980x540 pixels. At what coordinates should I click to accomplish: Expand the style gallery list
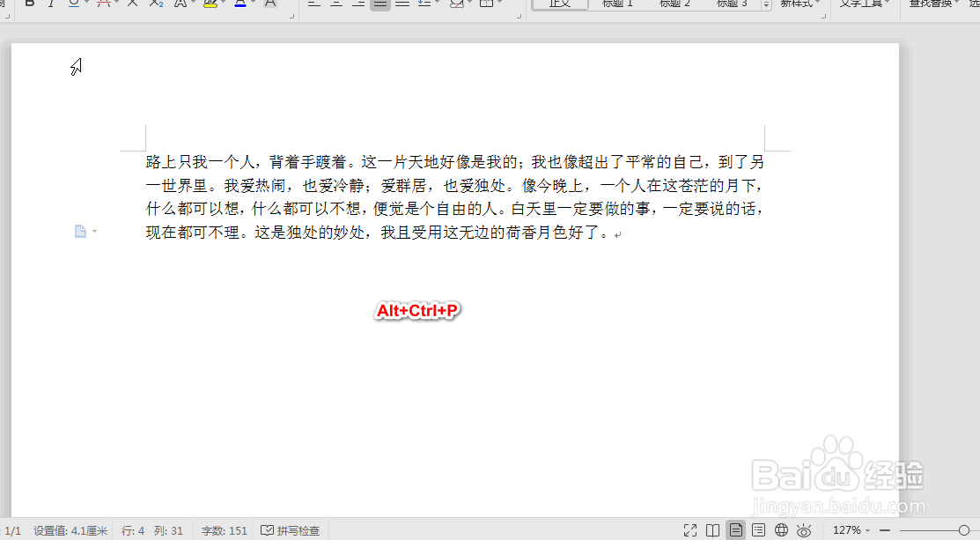click(x=766, y=5)
